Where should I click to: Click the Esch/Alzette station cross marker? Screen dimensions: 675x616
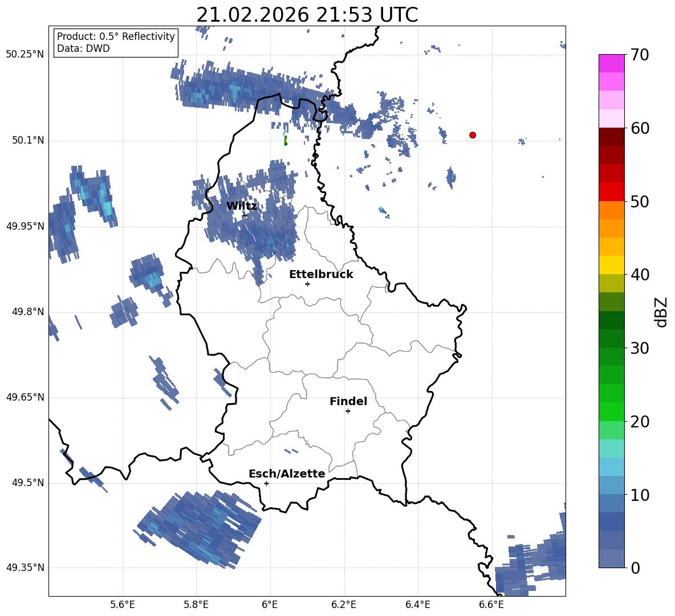click(266, 483)
